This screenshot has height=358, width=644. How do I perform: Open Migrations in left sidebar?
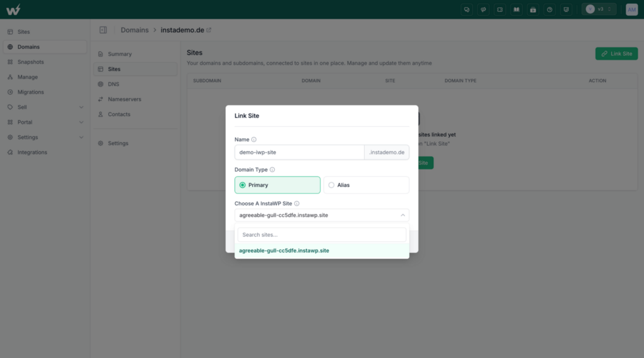[x=45, y=92]
